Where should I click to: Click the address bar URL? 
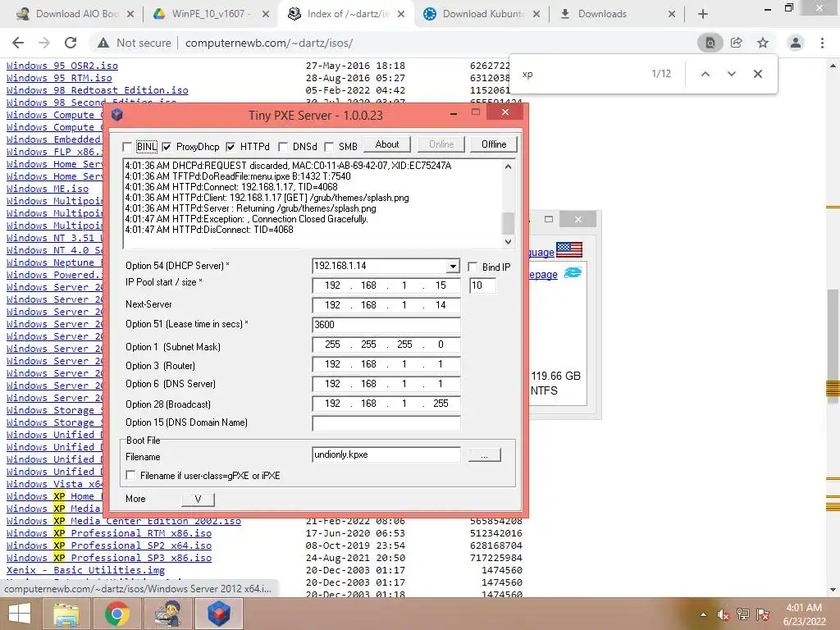coord(269,43)
